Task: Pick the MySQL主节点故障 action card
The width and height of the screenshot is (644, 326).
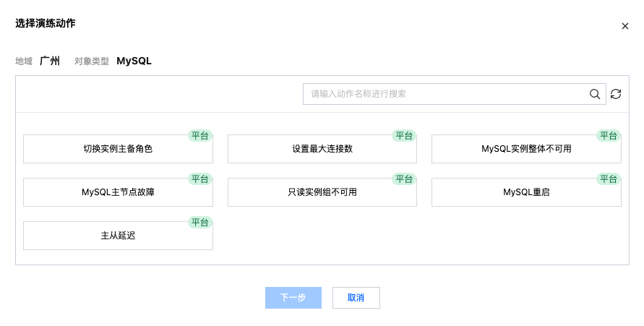Action: [118, 192]
